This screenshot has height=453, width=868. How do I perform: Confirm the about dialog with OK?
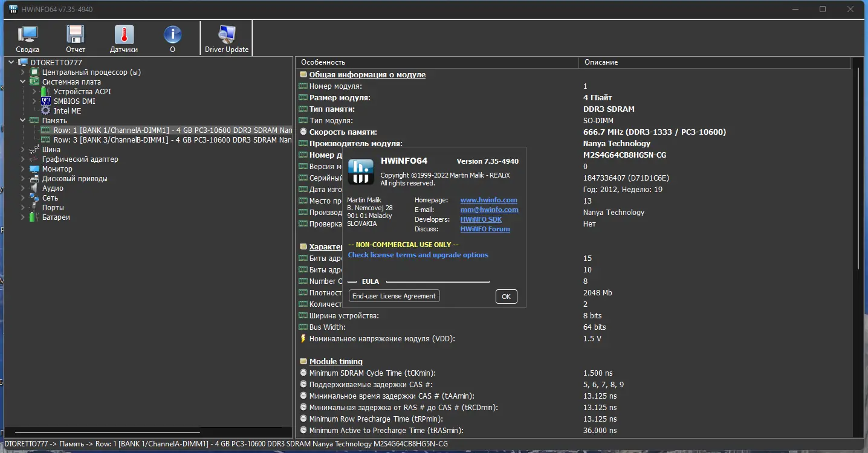(x=507, y=297)
